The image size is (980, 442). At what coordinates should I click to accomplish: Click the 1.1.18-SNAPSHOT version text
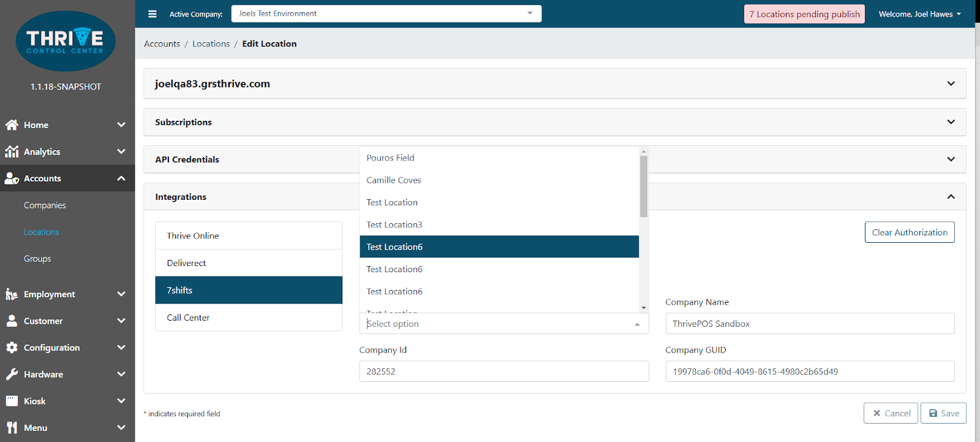coord(66,86)
